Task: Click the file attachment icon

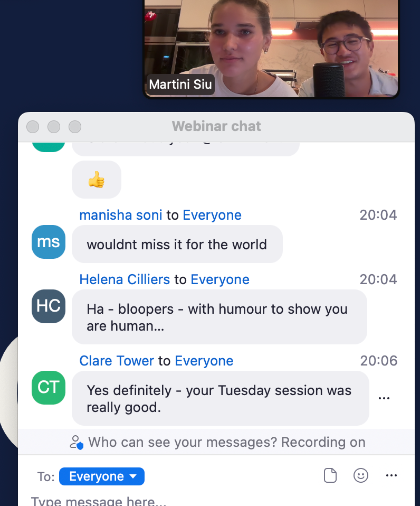Action: click(330, 475)
